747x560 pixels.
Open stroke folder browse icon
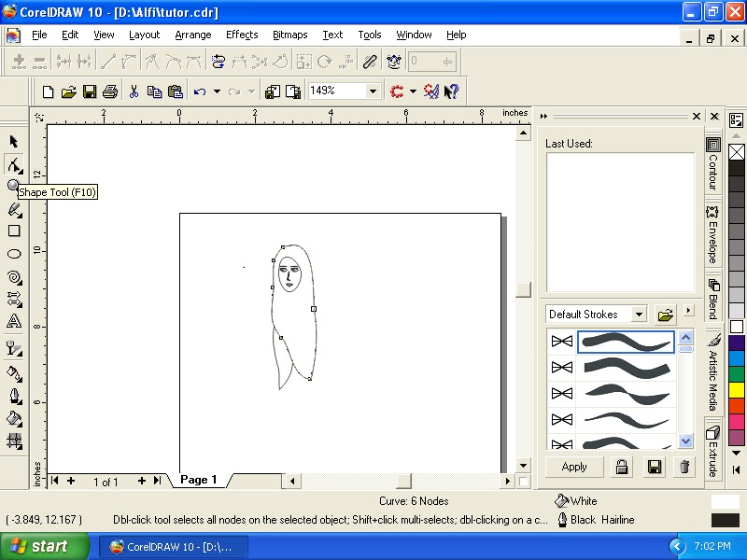(x=665, y=315)
